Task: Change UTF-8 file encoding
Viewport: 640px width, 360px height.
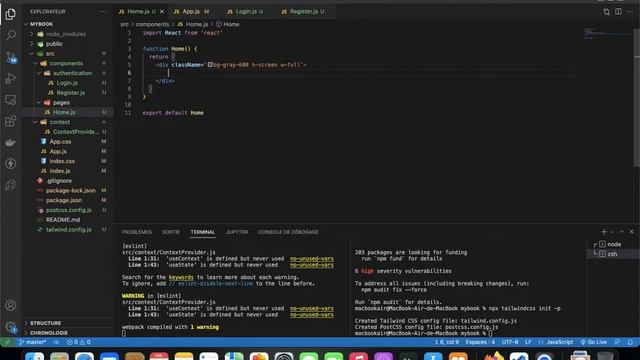Action: [510, 342]
